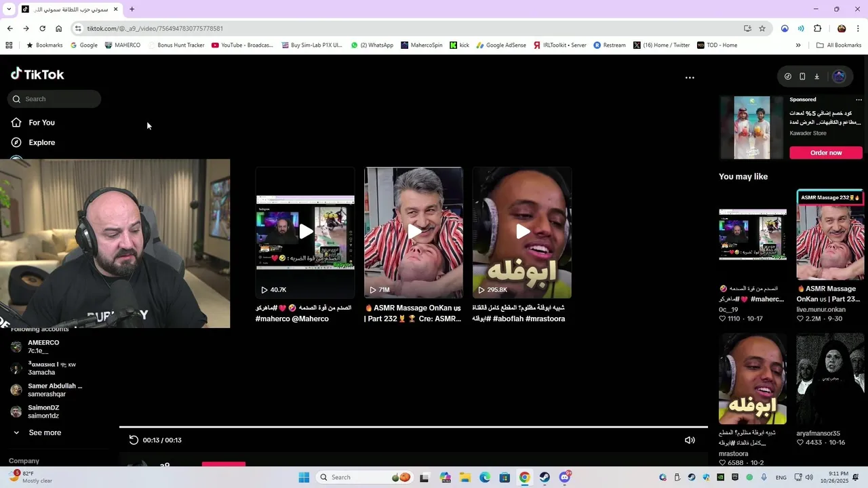Click the address bar URL

pos(155,28)
